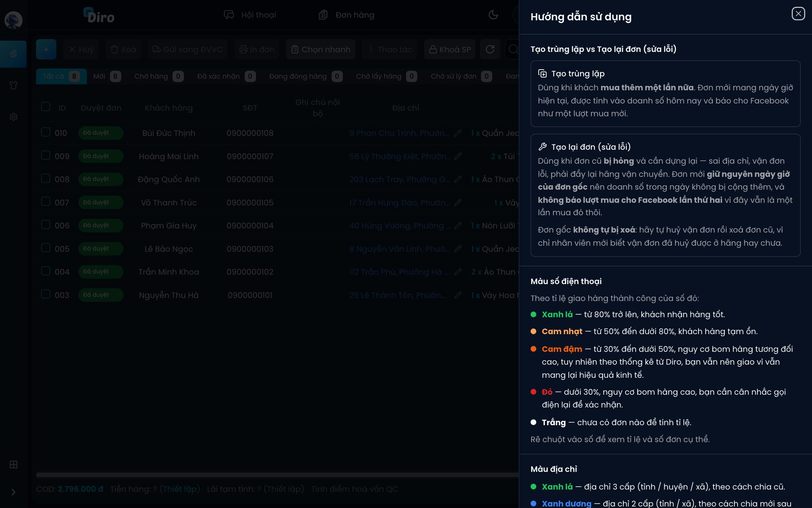
Task: Click the Thiết lập link after Tiền hàng
Action: (x=180, y=489)
